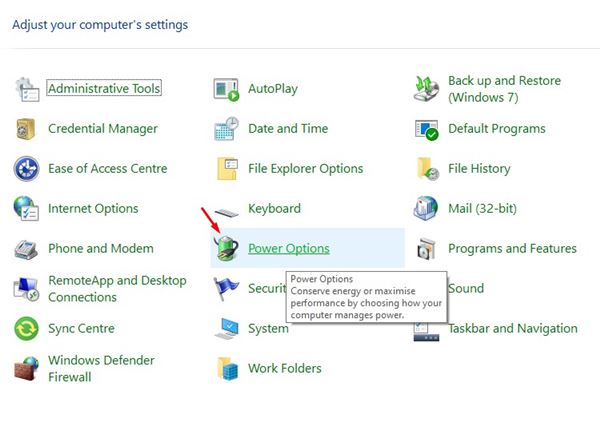The image size is (600, 434).
Task: Open the Ease of Access Centre link
Action: tap(108, 168)
